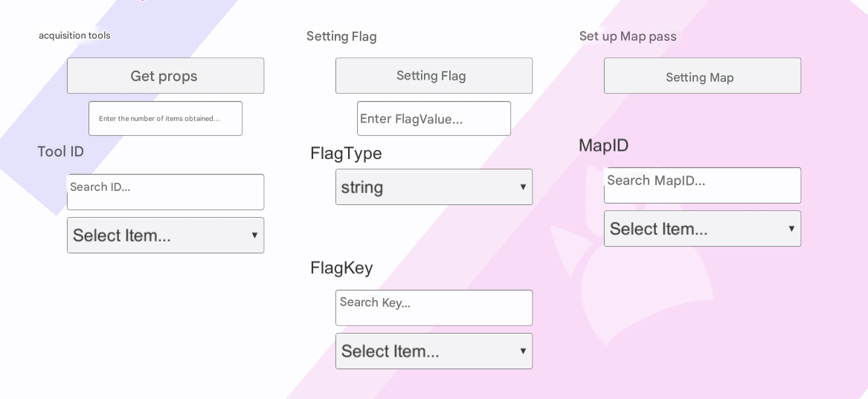868x399 pixels.
Task: Select the Set up Map pass heading
Action: click(628, 36)
